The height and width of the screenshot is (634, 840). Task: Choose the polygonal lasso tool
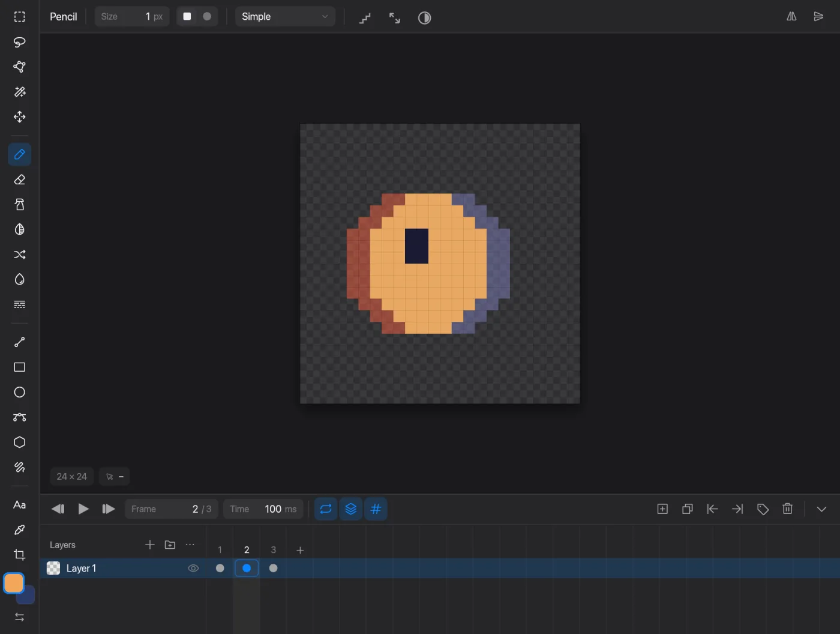(20, 67)
